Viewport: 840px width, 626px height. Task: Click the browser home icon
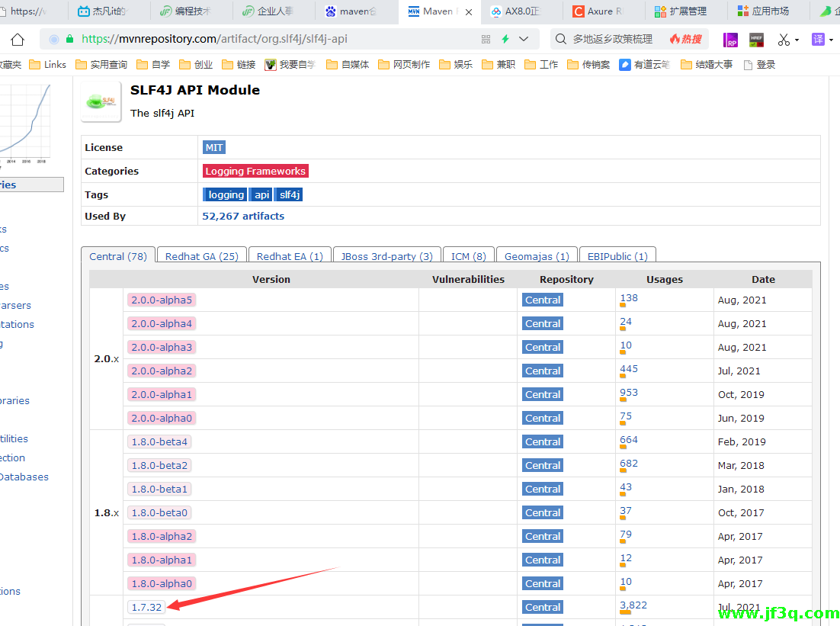(18, 39)
